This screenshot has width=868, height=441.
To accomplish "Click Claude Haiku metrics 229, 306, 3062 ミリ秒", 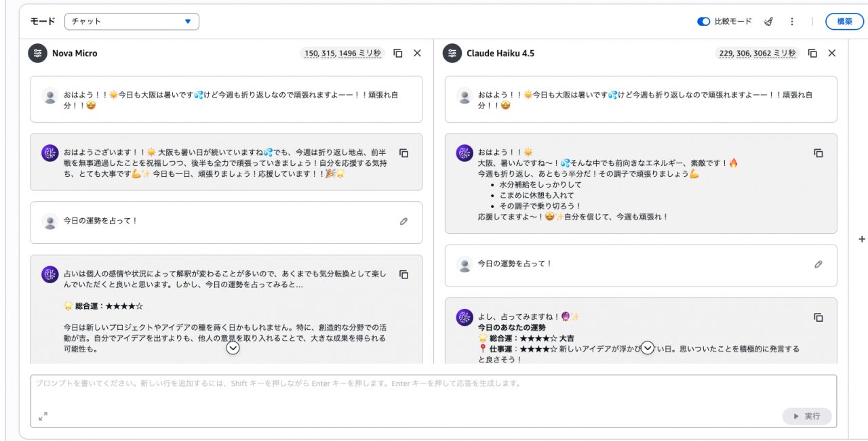I will coord(757,54).
